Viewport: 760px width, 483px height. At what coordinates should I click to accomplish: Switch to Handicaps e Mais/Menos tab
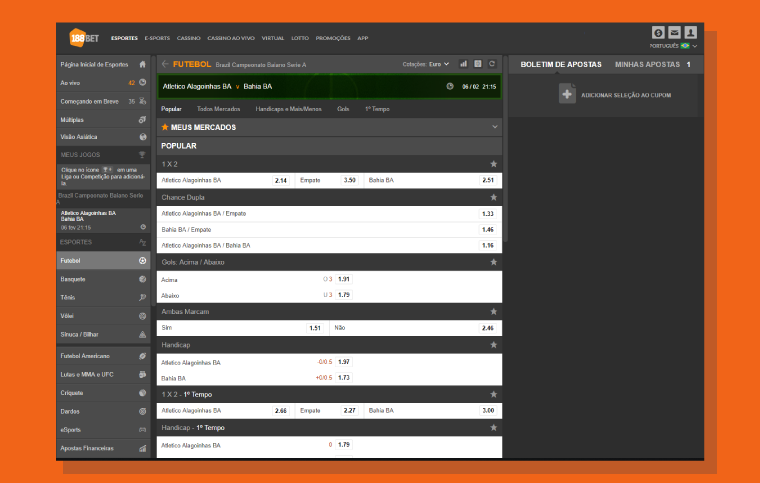pos(288,109)
